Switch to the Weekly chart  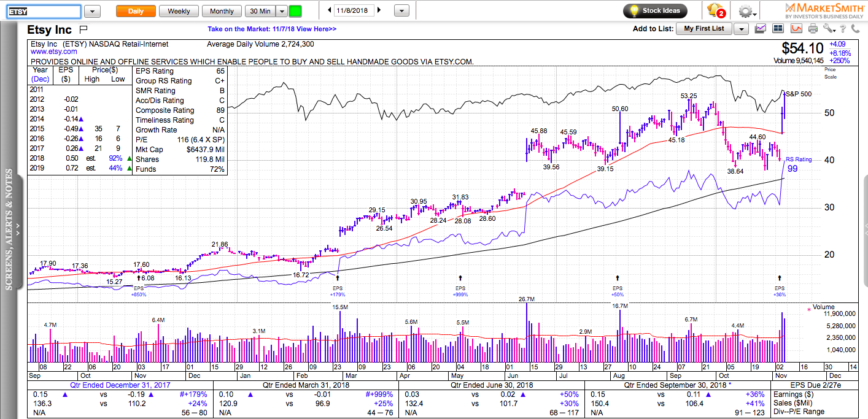pos(179,11)
